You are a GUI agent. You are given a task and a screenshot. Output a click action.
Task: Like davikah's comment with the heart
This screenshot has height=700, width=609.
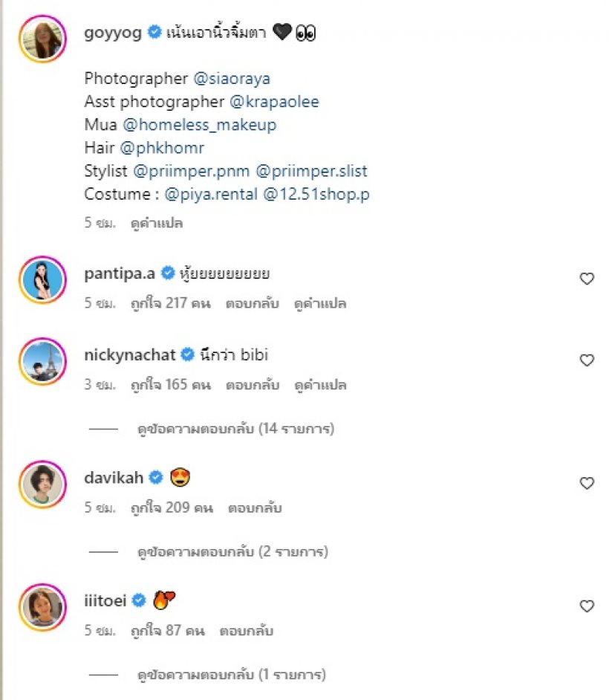pos(587,483)
